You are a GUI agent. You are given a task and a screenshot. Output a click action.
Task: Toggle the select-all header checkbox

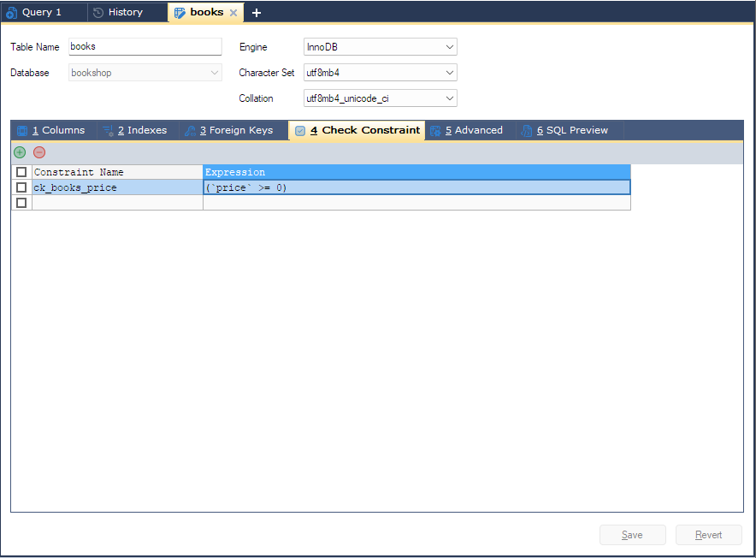tap(21, 172)
